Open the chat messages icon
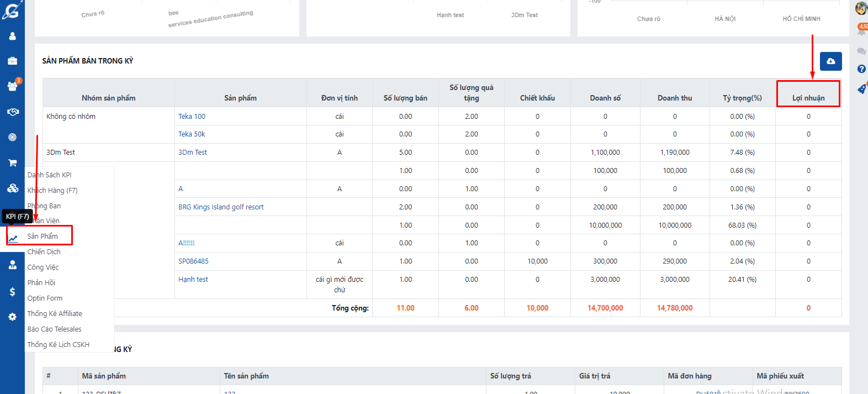The width and height of the screenshot is (868, 394). tap(861, 51)
